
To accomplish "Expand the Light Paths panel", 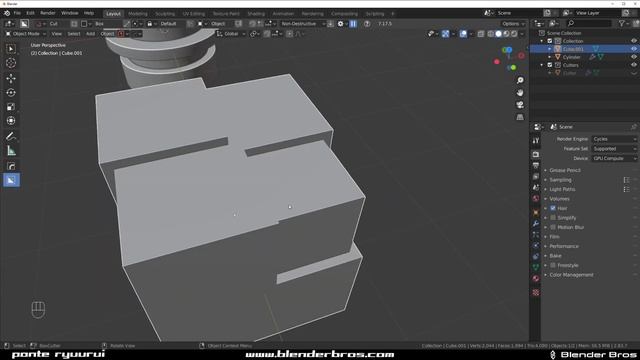I will 562,189.
